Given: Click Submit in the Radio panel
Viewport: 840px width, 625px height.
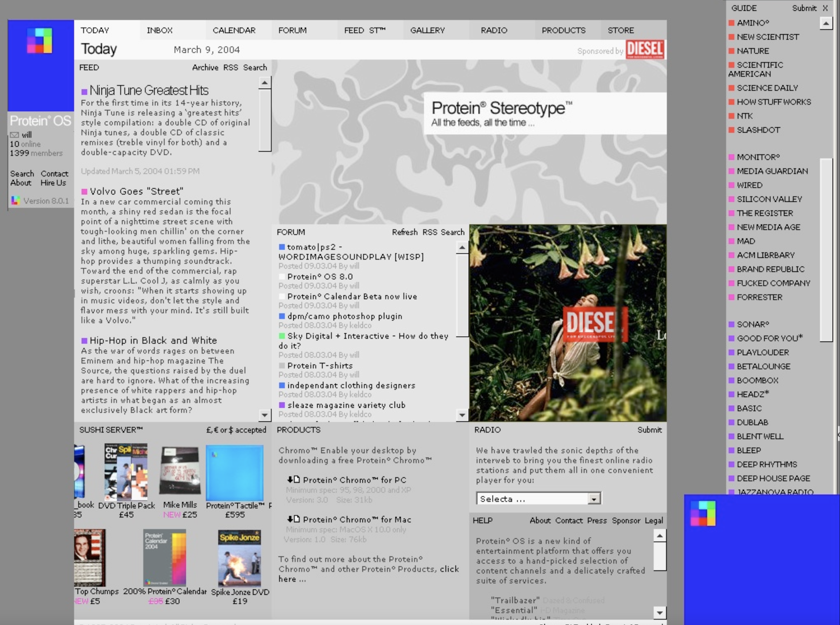Looking at the screenshot, I should tap(649, 430).
